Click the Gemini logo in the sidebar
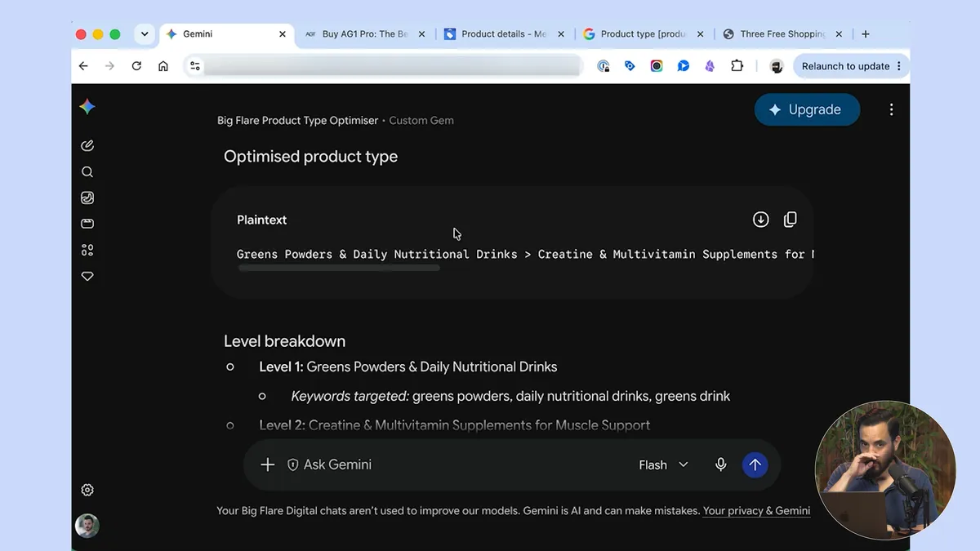Image resolution: width=980 pixels, height=551 pixels. coord(87,108)
